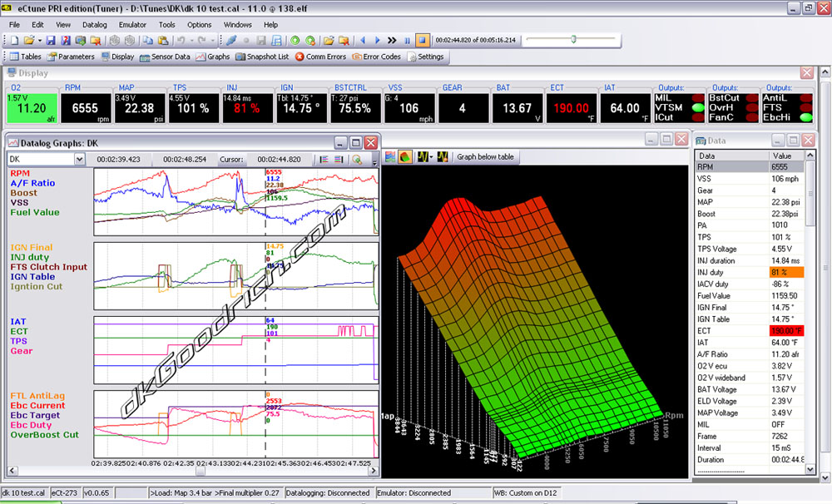Click the 3D surface view icon above the graph
The image size is (832, 504).
[404, 156]
